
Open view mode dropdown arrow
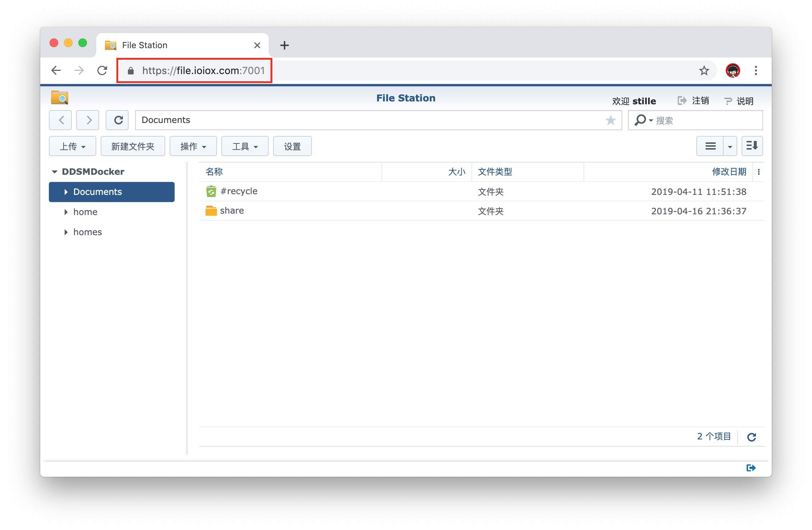(x=730, y=146)
